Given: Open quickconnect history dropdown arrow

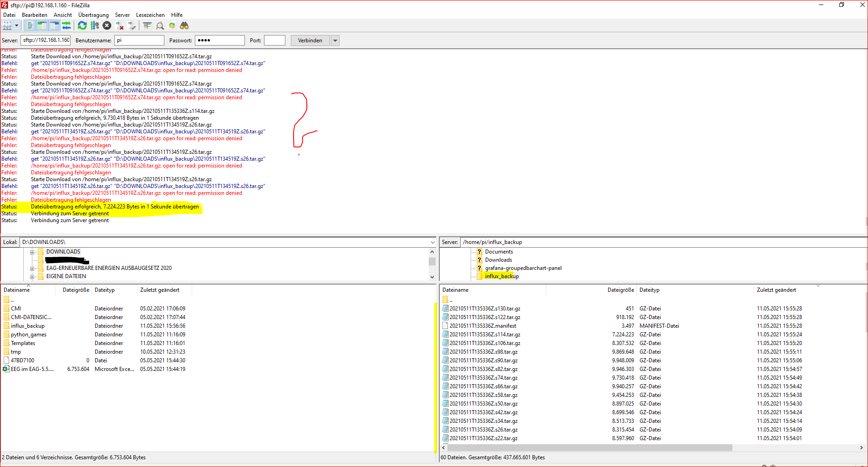Looking at the screenshot, I should (x=335, y=41).
